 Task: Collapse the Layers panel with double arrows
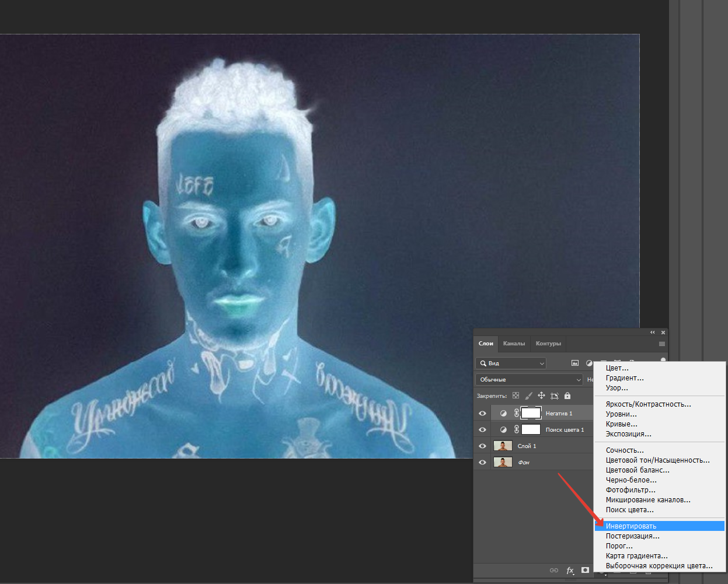[x=653, y=332]
